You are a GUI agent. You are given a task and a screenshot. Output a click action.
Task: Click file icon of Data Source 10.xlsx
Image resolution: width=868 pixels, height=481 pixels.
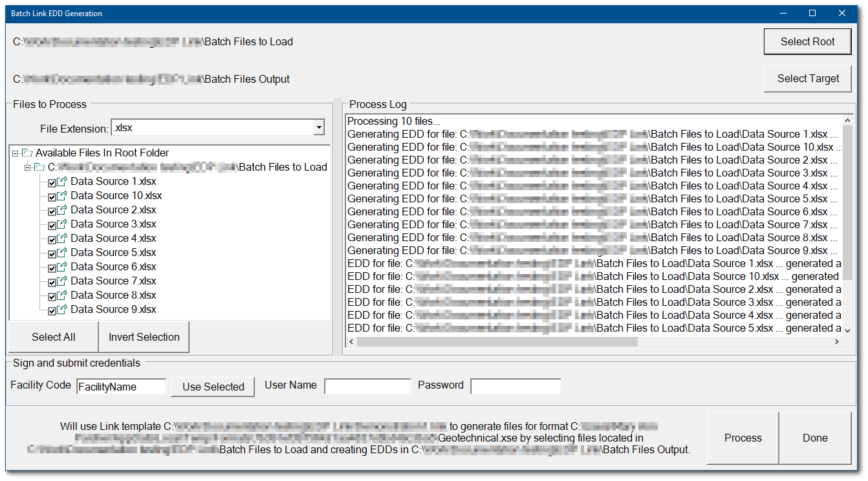(x=63, y=196)
